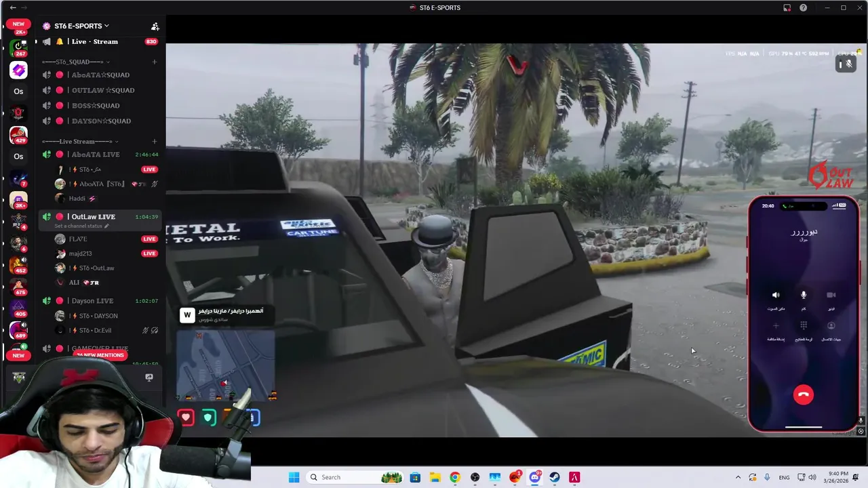Screen dimensions: 868x488
Task: Click the in-game minimap
Action: 226,365
